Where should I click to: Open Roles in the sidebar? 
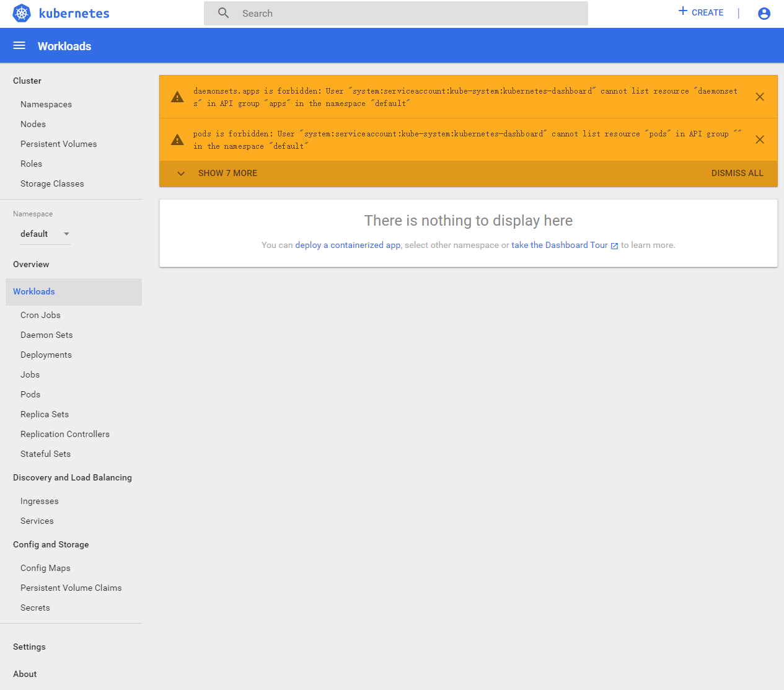click(x=31, y=164)
